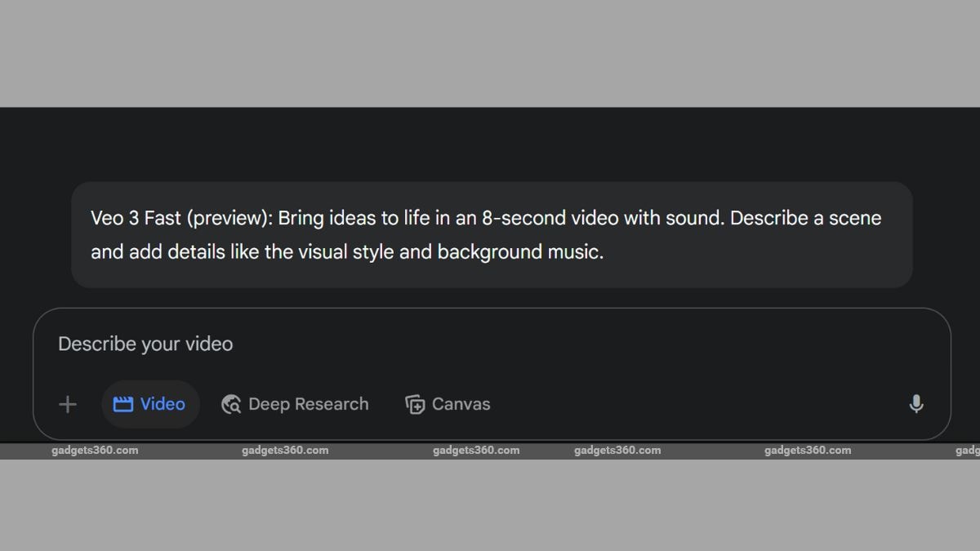Enable the Canvas mode label
The height and width of the screenshot is (551, 980).
click(461, 404)
